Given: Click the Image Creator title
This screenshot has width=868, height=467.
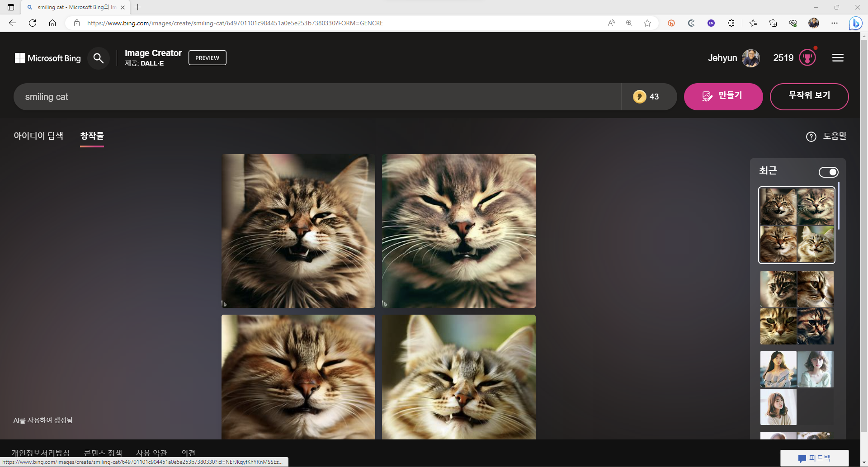Looking at the screenshot, I should 153,53.
